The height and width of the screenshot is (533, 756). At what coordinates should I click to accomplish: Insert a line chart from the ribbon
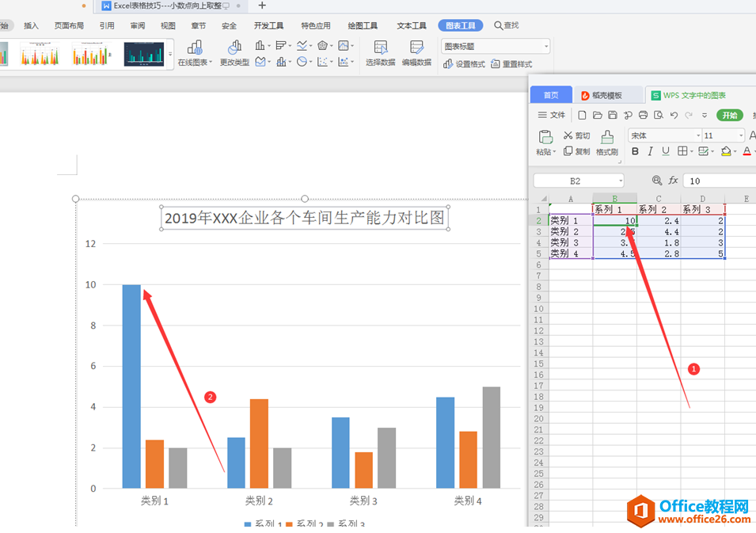[302, 46]
